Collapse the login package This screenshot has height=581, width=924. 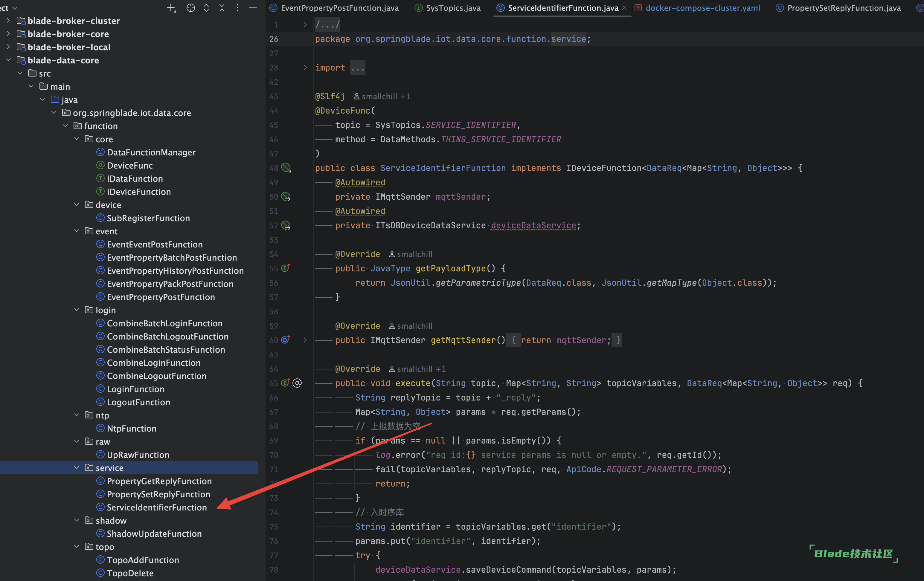click(x=76, y=310)
